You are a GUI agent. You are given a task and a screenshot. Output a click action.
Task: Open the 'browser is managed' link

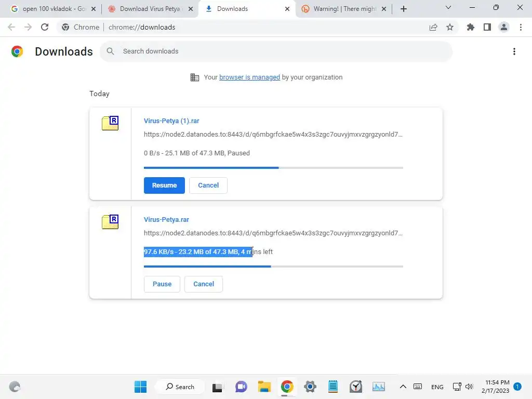coord(249,77)
